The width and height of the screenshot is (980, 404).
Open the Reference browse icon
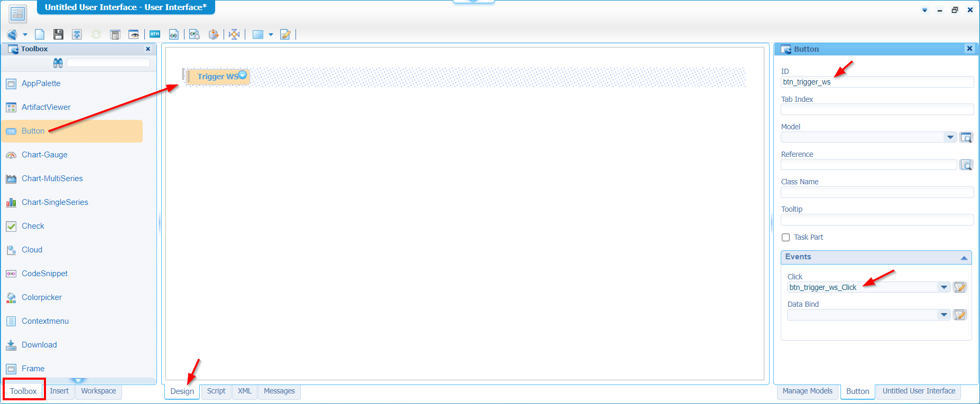tap(966, 165)
